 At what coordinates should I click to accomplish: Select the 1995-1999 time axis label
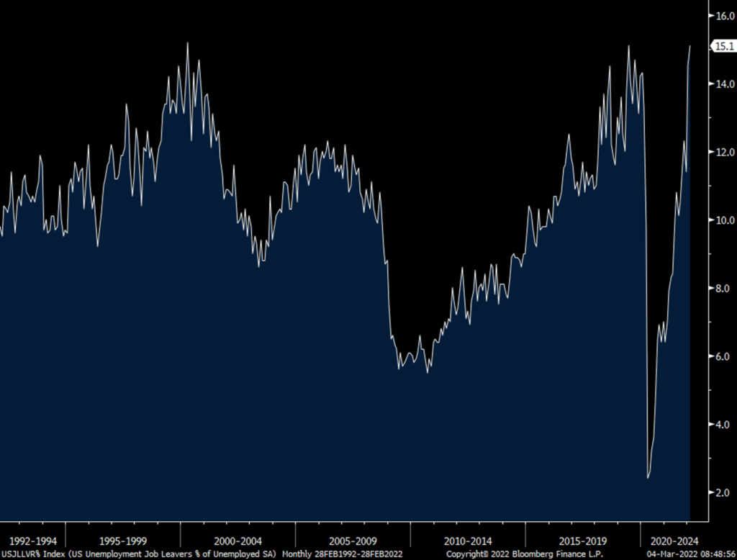tap(123, 541)
